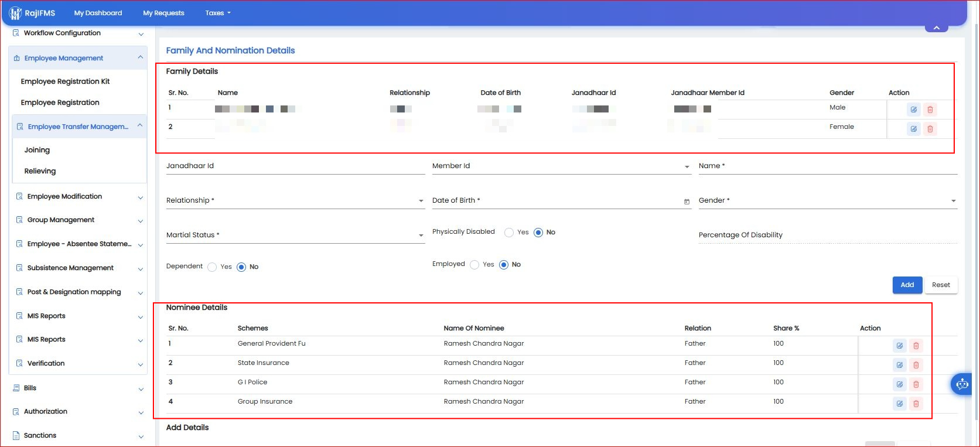The image size is (980, 447).
Task: Mark Employed as Yes
Action: tap(474, 265)
